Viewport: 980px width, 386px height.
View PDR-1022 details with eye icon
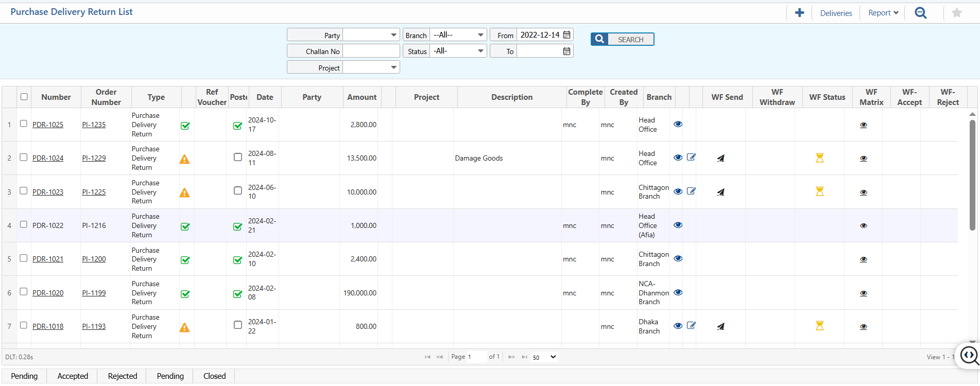tap(678, 225)
